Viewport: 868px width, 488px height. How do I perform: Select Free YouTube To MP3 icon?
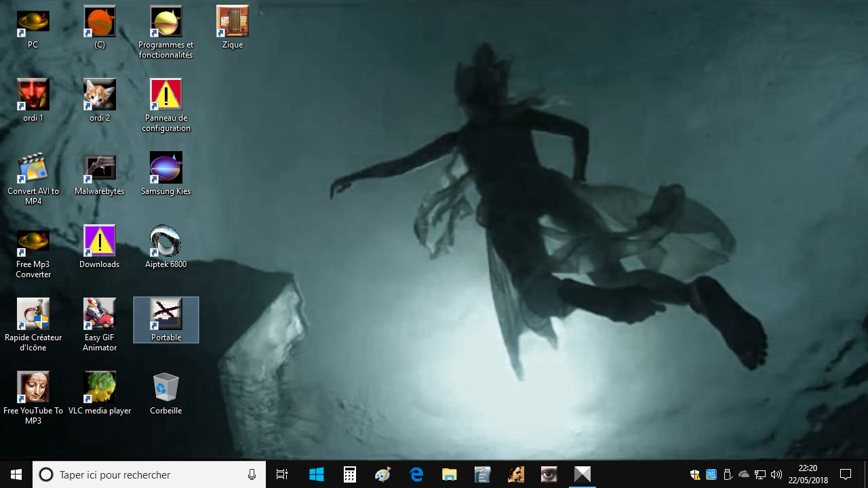pyautogui.click(x=33, y=399)
